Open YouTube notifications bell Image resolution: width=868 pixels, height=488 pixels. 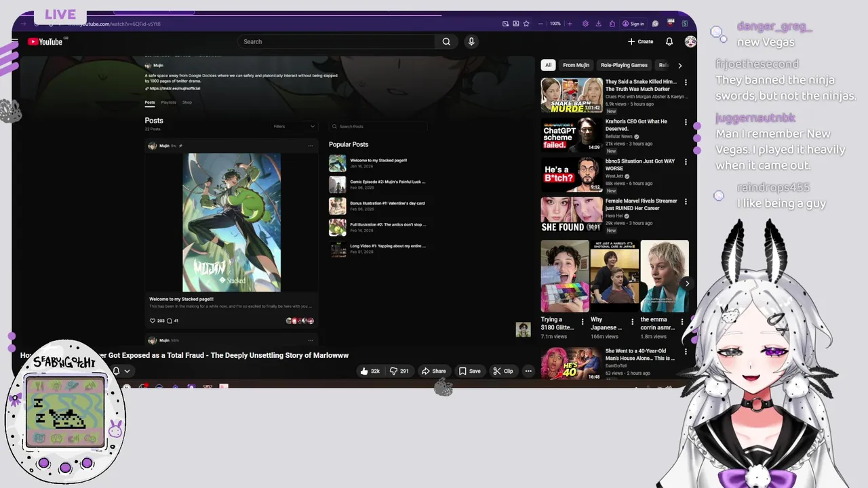pos(669,41)
